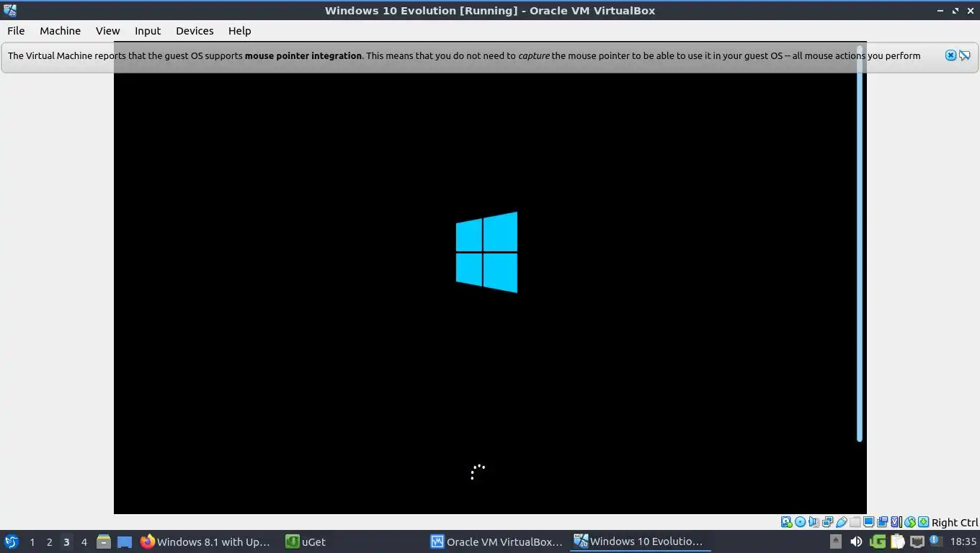Switch to the uGet taskbar window
The width and height of the screenshot is (980, 553).
306,541
